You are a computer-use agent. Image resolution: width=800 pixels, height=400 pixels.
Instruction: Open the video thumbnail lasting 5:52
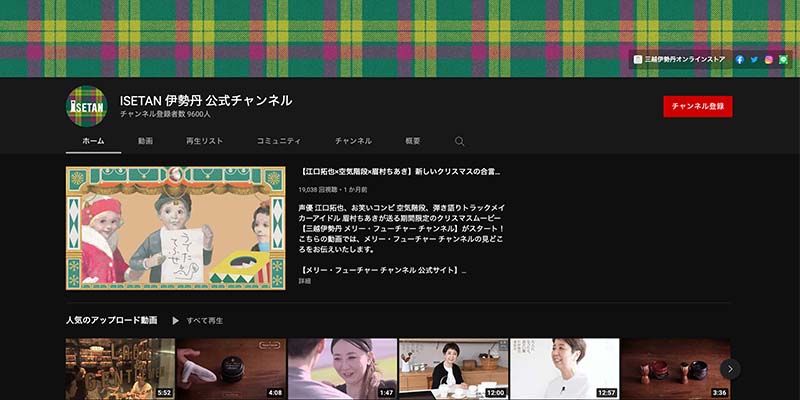click(120, 369)
